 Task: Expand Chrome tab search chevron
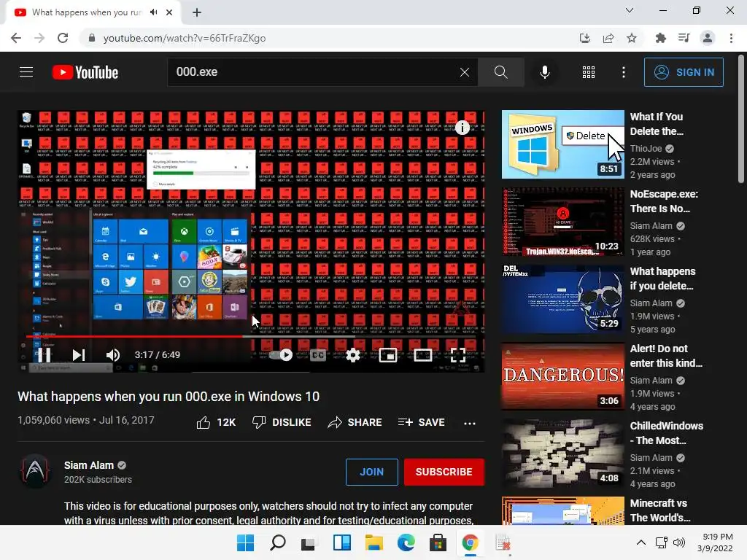point(629,10)
